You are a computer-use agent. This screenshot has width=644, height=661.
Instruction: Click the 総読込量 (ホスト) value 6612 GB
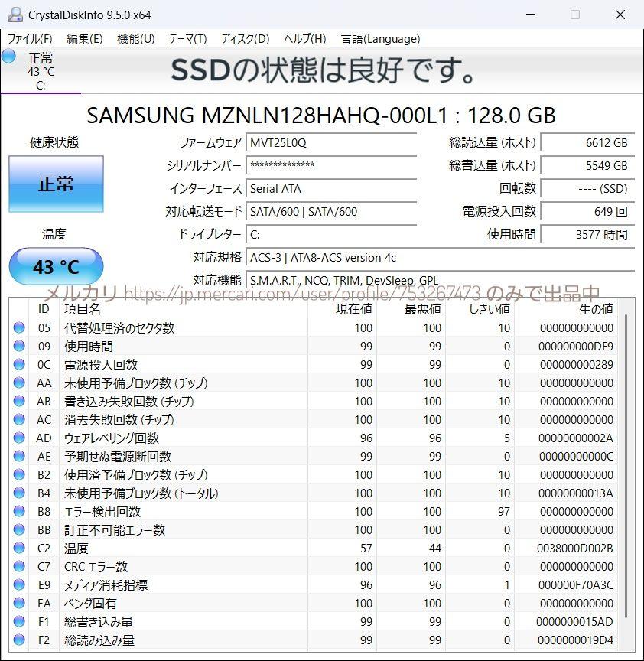tap(587, 142)
